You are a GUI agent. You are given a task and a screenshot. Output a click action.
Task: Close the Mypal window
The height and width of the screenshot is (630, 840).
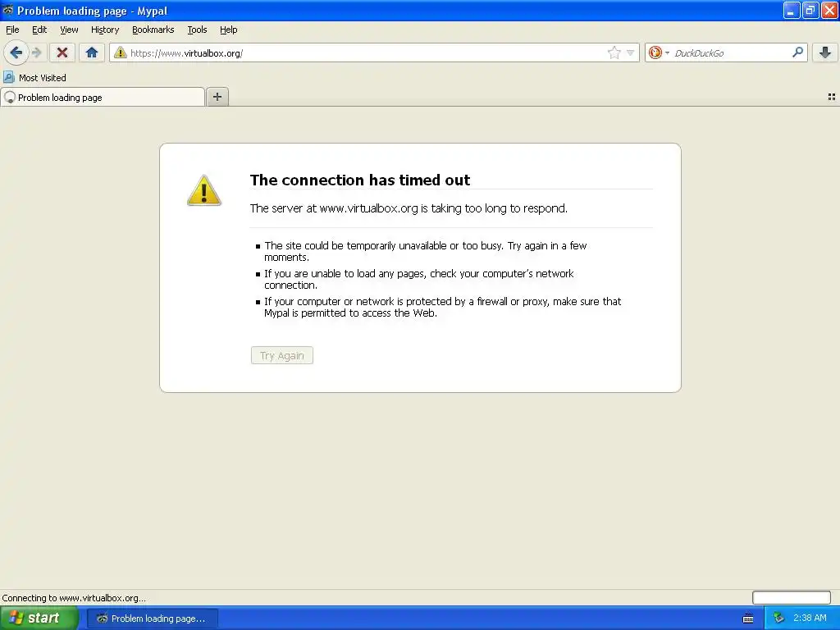[829, 10]
